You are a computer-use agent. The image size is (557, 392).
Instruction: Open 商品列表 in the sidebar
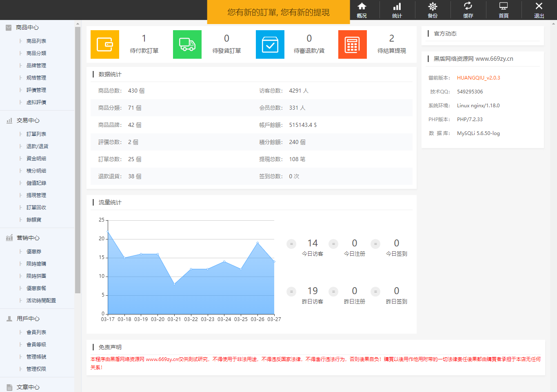[36, 41]
